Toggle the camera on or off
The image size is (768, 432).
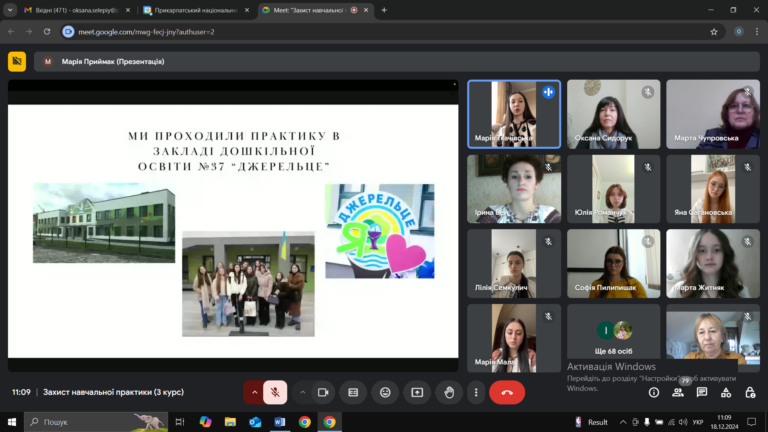pos(323,392)
